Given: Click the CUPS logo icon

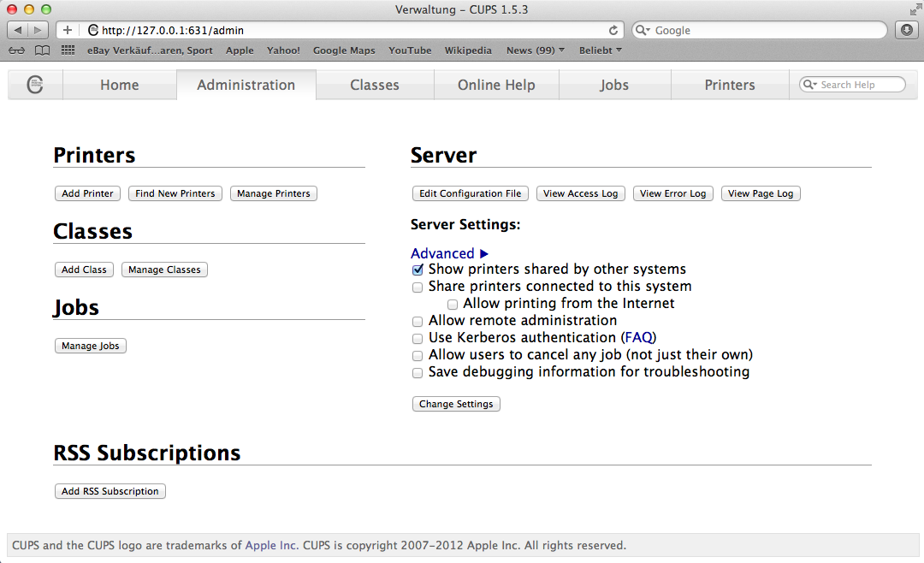Looking at the screenshot, I should point(35,85).
